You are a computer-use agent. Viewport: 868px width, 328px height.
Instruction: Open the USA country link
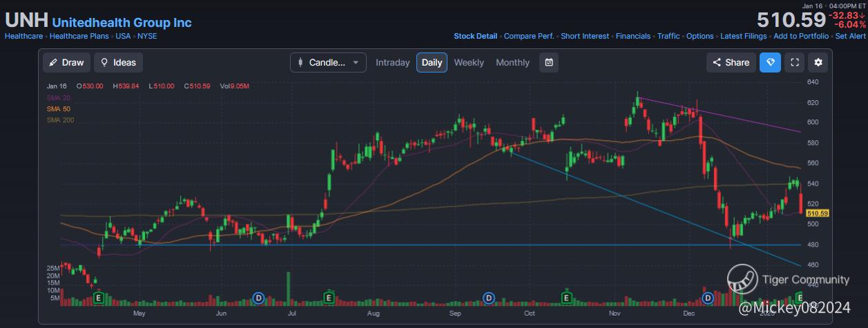pos(123,36)
